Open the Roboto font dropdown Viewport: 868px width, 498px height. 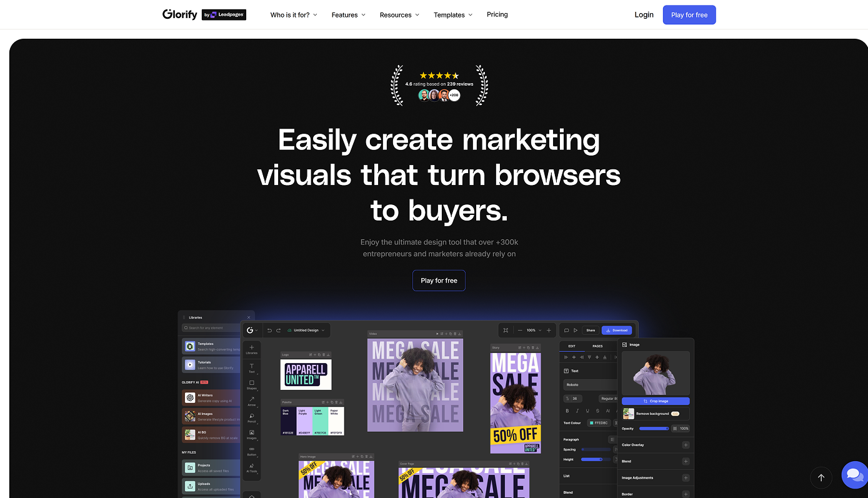[590, 385]
